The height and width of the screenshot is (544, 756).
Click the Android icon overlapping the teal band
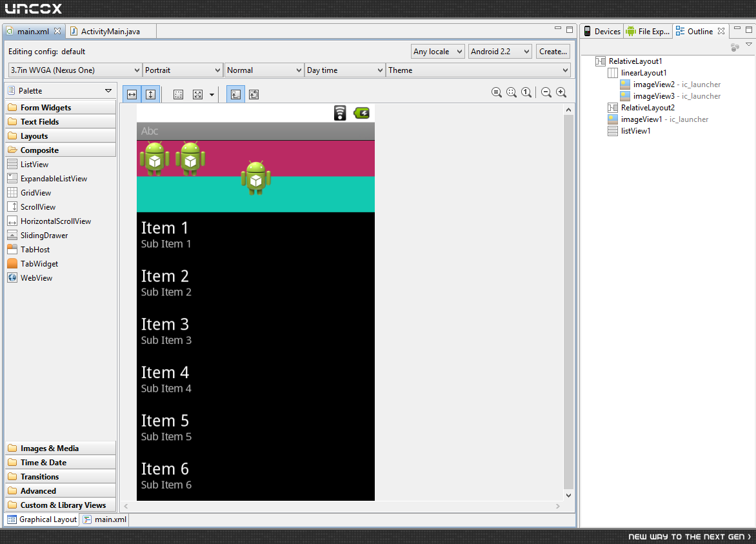pyautogui.click(x=256, y=178)
